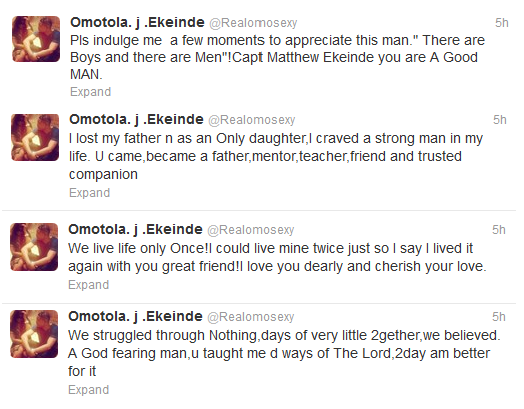The width and height of the screenshot is (524, 409).
Task: Open Omotola. j .Ekeinde name on second tweet
Action: pos(136,120)
